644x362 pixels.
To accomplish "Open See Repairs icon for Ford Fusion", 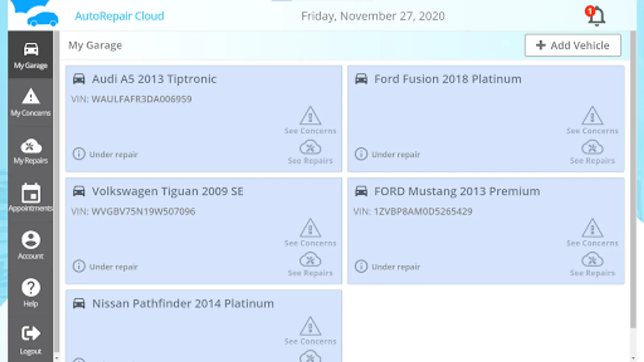I will tap(592, 148).
